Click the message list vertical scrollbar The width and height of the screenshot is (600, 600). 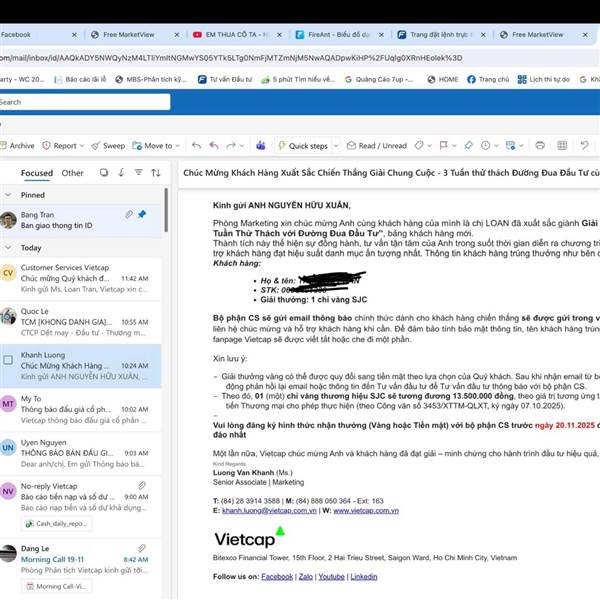(166, 210)
